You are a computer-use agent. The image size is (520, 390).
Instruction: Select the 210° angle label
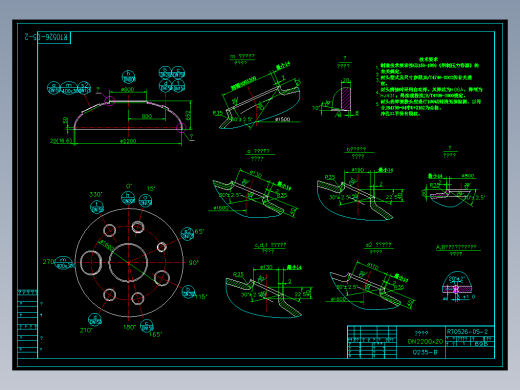tap(86, 330)
